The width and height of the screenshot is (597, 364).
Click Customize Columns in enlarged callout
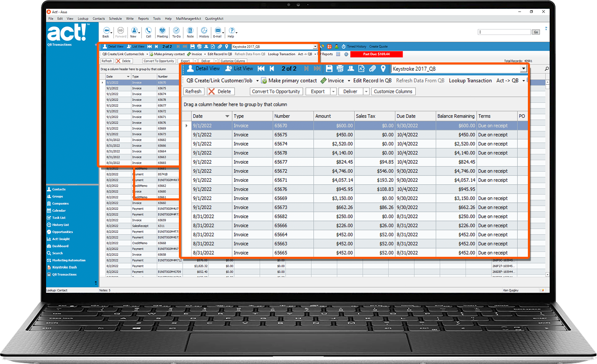click(393, 91)
